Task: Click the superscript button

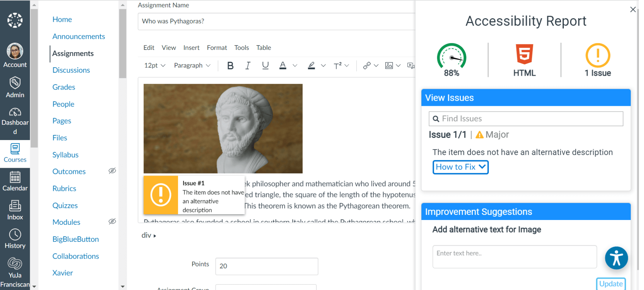Action: point(338,66)
